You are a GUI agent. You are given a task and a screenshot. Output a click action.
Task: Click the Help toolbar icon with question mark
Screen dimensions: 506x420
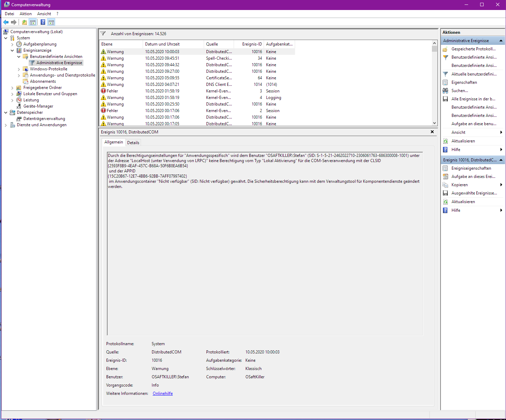coord(43,22)
